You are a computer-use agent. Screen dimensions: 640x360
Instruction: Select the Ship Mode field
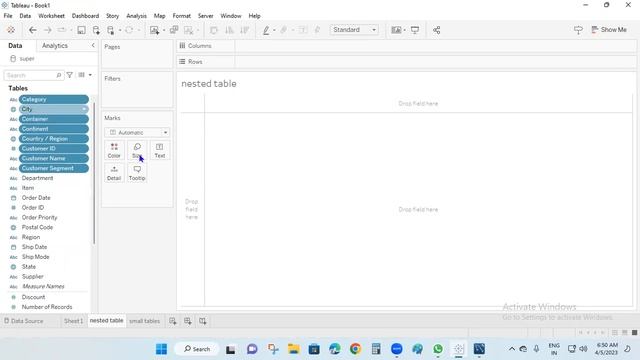tap(36, 257)
